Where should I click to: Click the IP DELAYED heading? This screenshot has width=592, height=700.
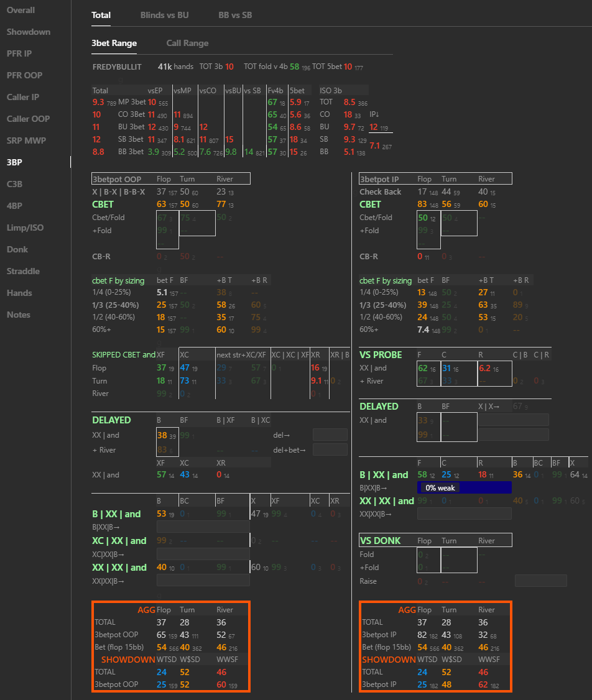(379, 407)
